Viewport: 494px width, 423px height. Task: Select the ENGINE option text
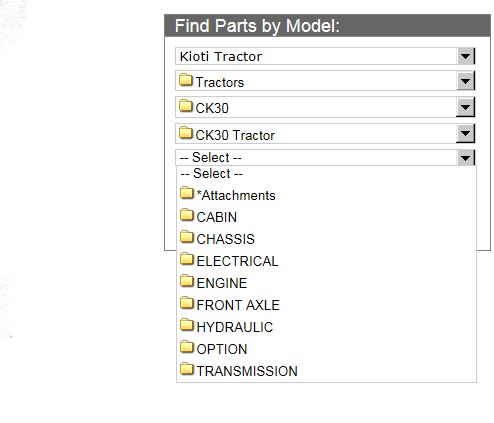222,283
